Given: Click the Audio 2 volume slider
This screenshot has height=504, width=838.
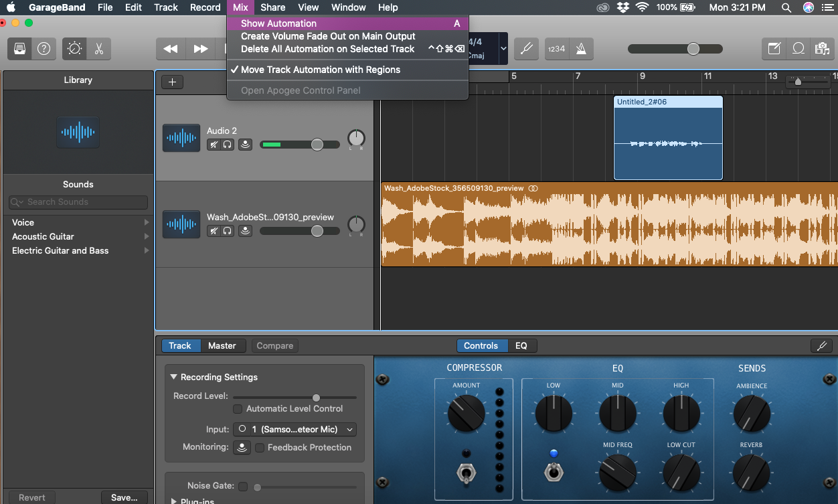Looking at the screenshot, I should tap(300, 145).
